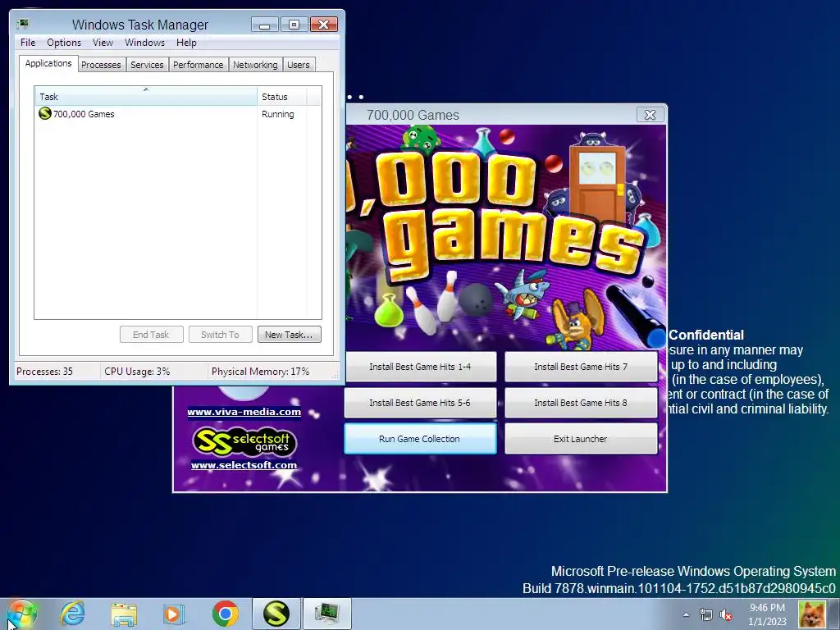840x630 pixels.
Task: Click Install Best Game Hits 8
Action: pyautogui.click(x=581, y=403)
